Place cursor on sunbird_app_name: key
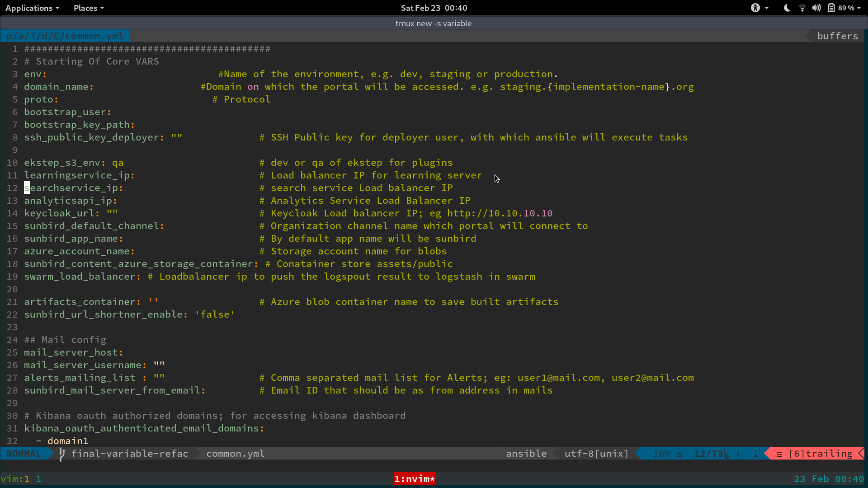This screenshot has width=868, height=488. pos(74,238)
